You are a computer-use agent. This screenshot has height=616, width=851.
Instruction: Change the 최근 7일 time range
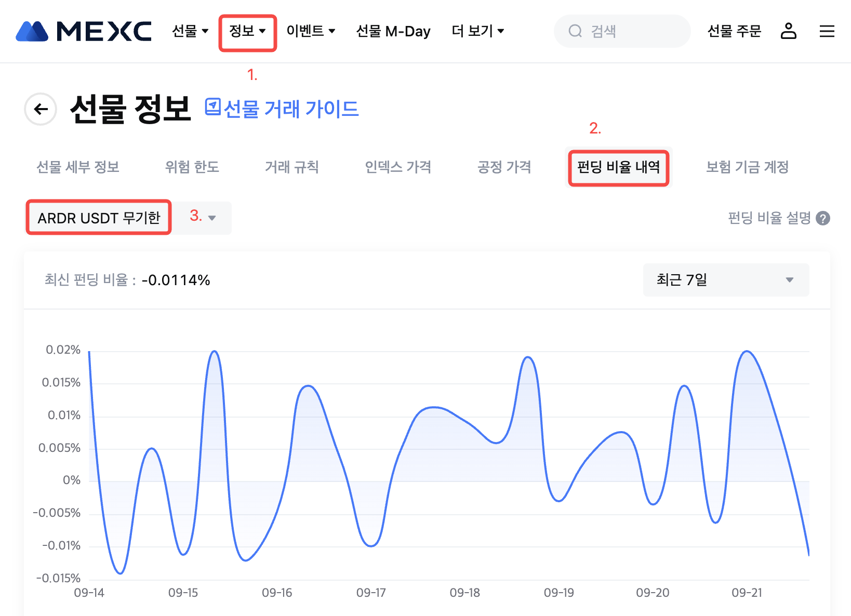[726, 280]
